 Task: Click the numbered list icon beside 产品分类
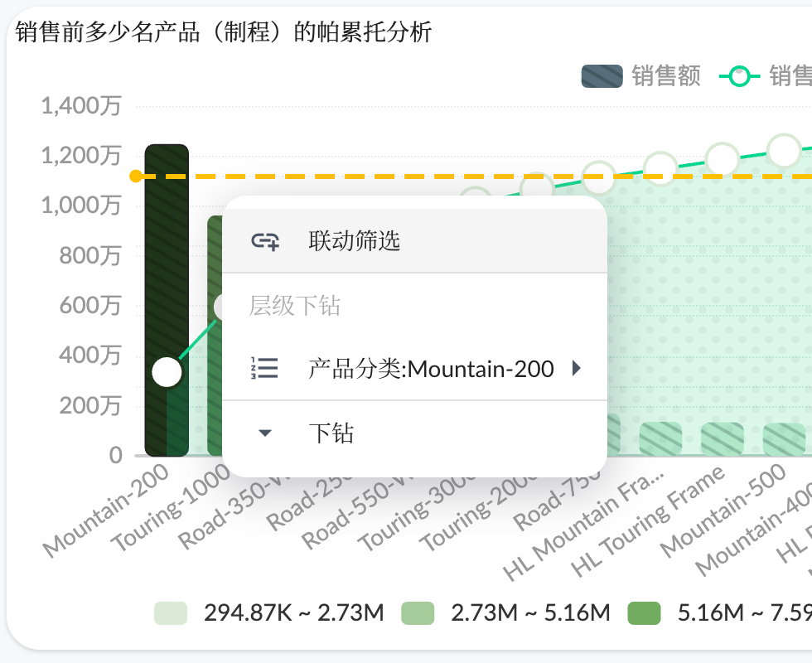[x=265, y=369]
